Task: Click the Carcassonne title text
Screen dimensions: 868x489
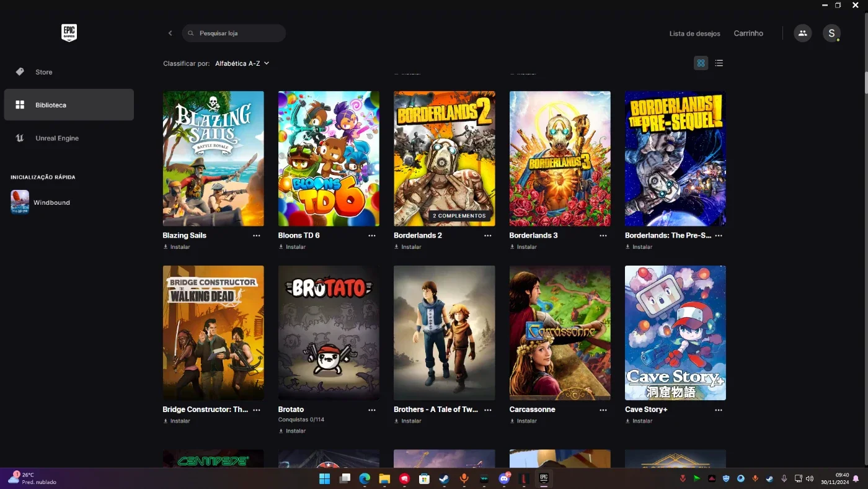Action: tap(532, 410)
